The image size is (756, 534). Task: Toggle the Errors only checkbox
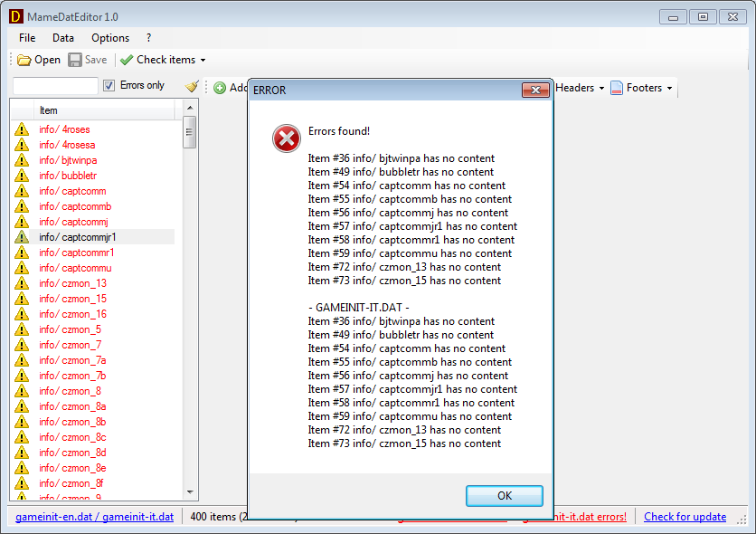pyautogui.click(x=109, y=85)
